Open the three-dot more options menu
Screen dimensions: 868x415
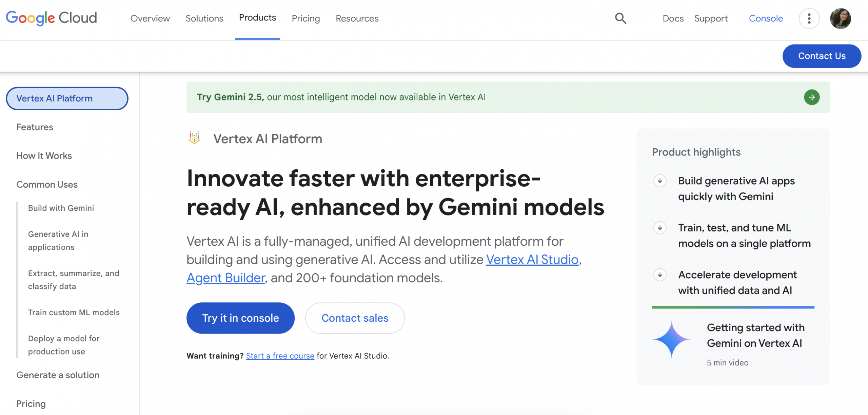click(809, 19)
